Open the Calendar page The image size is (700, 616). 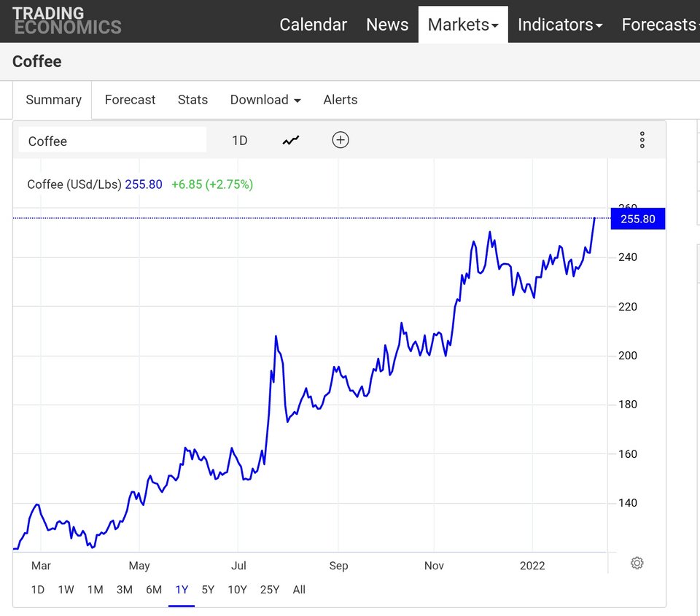point(313,25)
